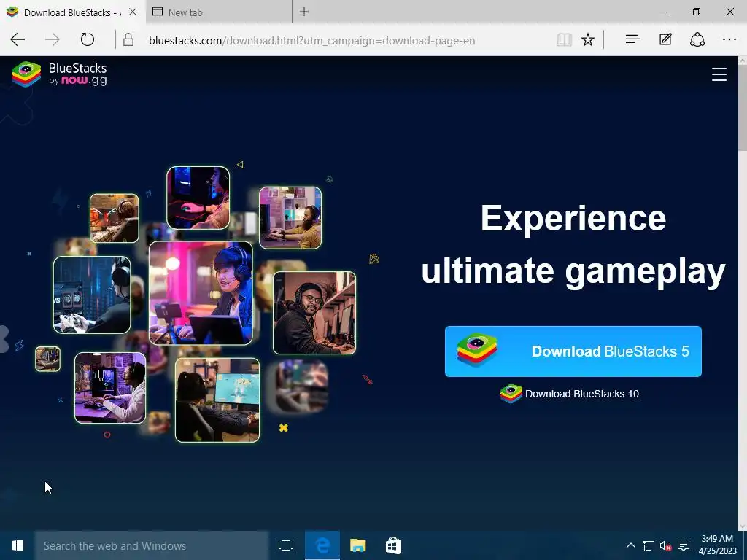Close the Download BlueStacks tab
Screen dimensions: 747x560
[x=133, y=12]
